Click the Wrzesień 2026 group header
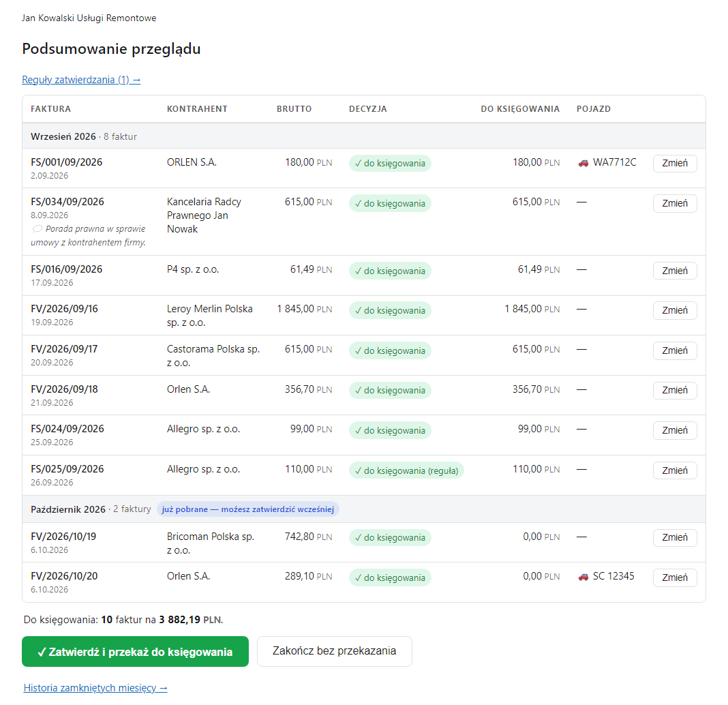This screenshot has height=705, width=728. (364, 136)
